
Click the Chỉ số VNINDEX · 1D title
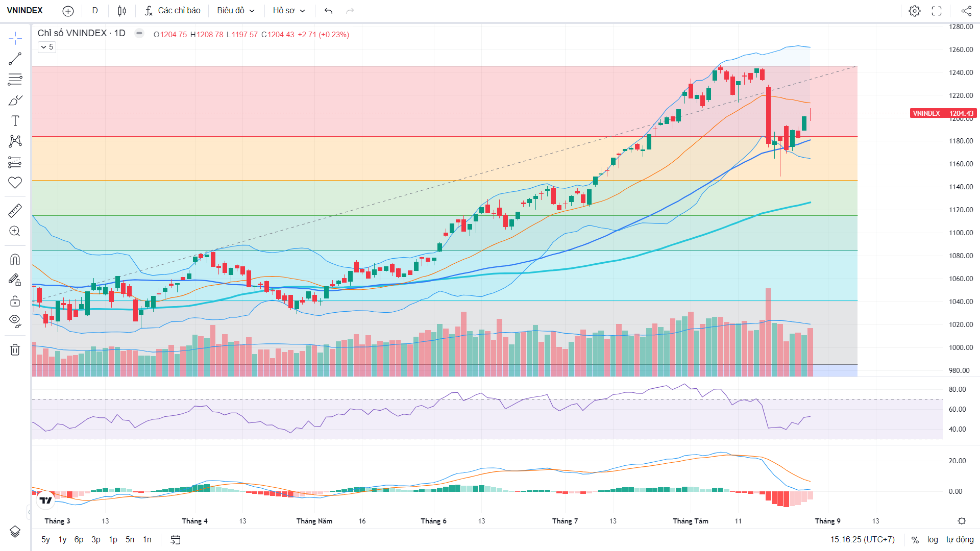[x=81, y=33]
